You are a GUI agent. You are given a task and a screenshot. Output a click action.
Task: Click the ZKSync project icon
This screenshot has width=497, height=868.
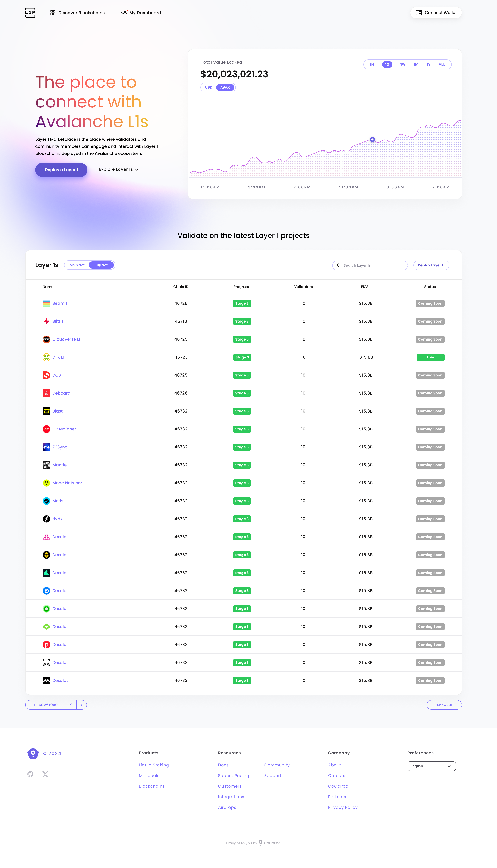pos(46,447)
